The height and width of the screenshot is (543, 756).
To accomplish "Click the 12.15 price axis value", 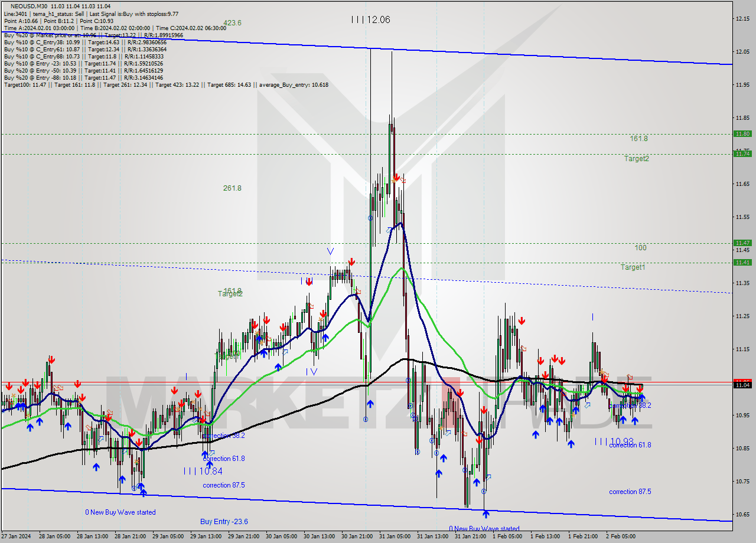I will [x=742, y=19].
